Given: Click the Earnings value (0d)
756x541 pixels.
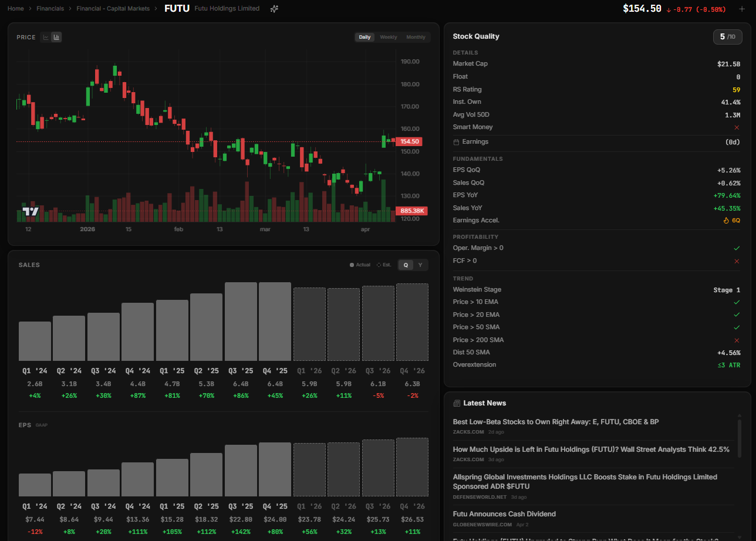Looking at the screenshot, I should pyautogui.click(x=733, y=142).
